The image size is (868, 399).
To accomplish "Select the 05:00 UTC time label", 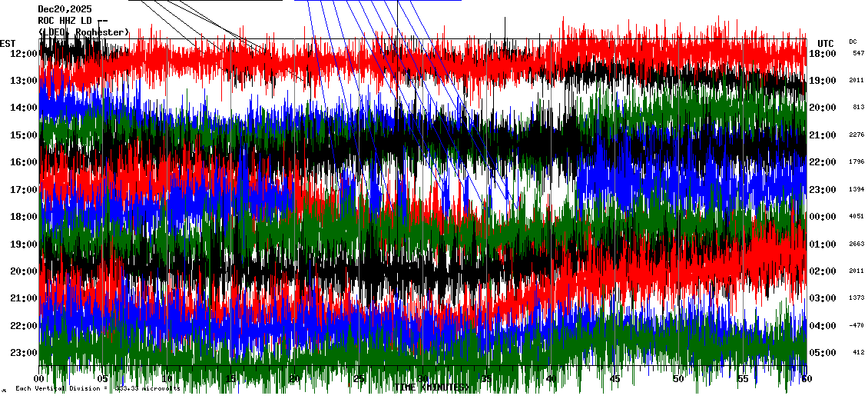I will [822, 353].
